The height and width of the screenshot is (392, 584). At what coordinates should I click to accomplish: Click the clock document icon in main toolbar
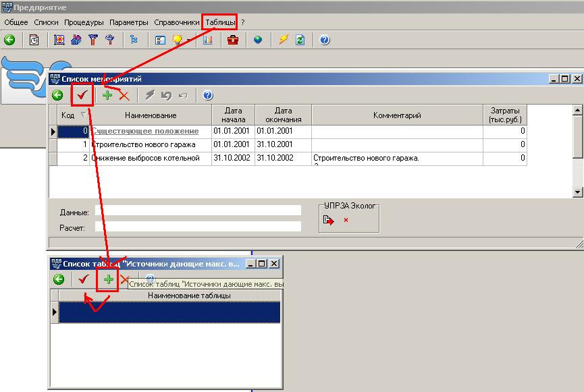click(34, 40)
